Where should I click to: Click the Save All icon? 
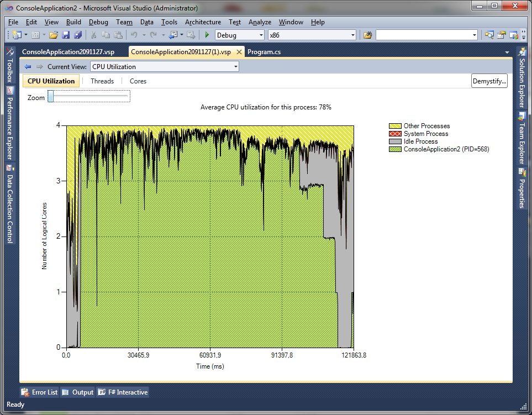[78, 35]
